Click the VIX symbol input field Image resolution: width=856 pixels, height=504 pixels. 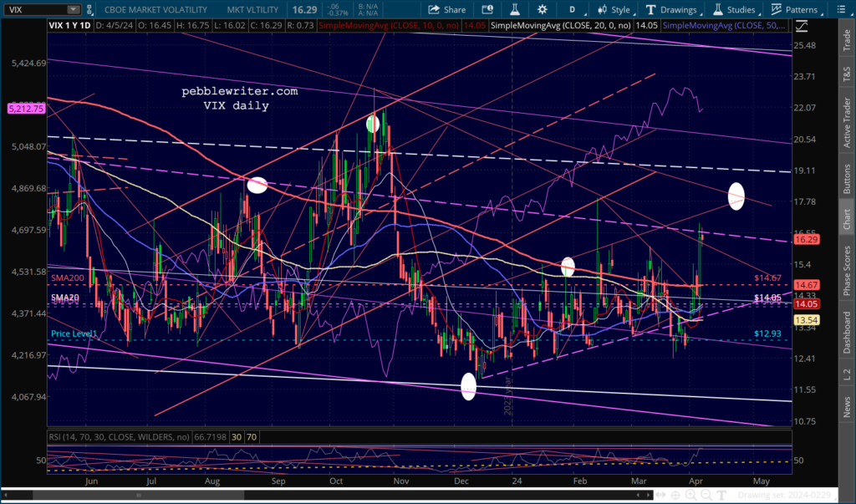point(36,9)
